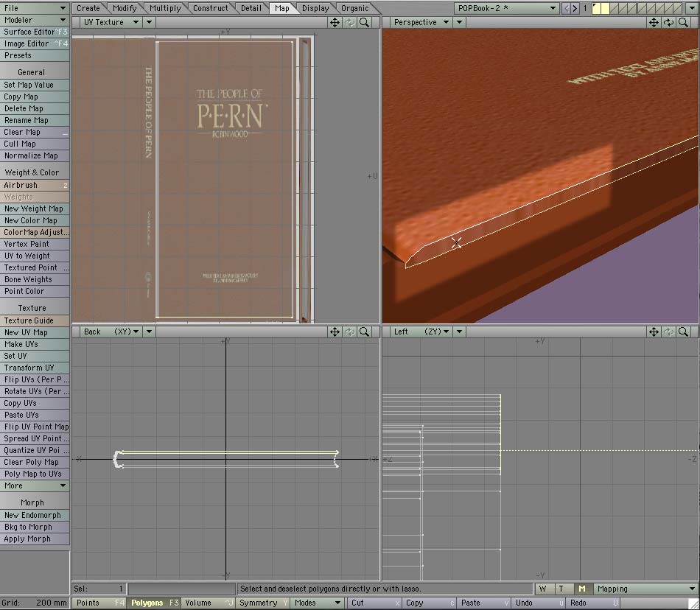700x610 pixels.
Task: Open render style arrow next to Perspective
Action: click(x=459, y=22)
